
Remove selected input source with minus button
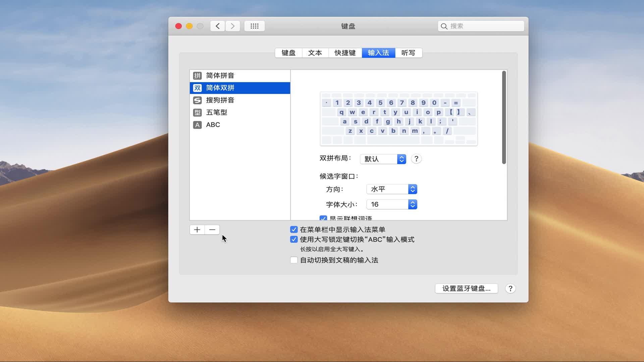coord(212,230)
